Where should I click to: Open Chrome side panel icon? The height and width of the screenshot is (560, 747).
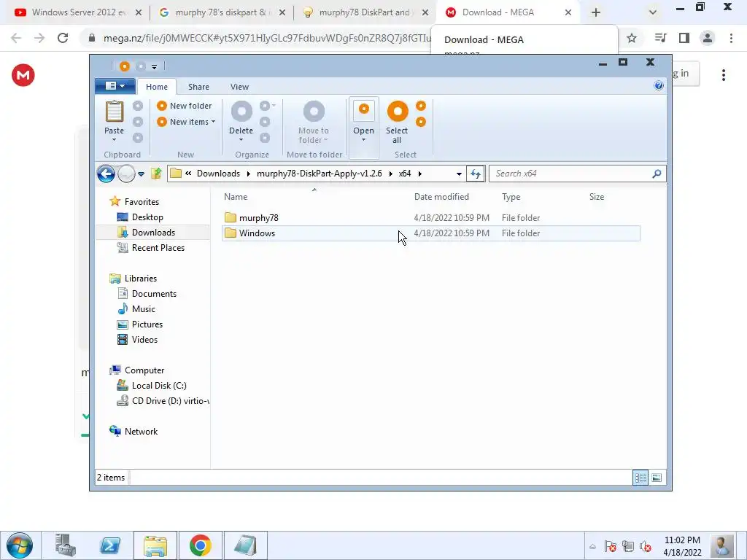tap(684, 38)
